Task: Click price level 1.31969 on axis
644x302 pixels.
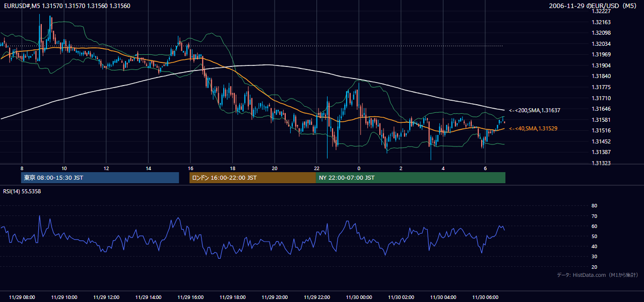Action: click(x=601, y=54)
